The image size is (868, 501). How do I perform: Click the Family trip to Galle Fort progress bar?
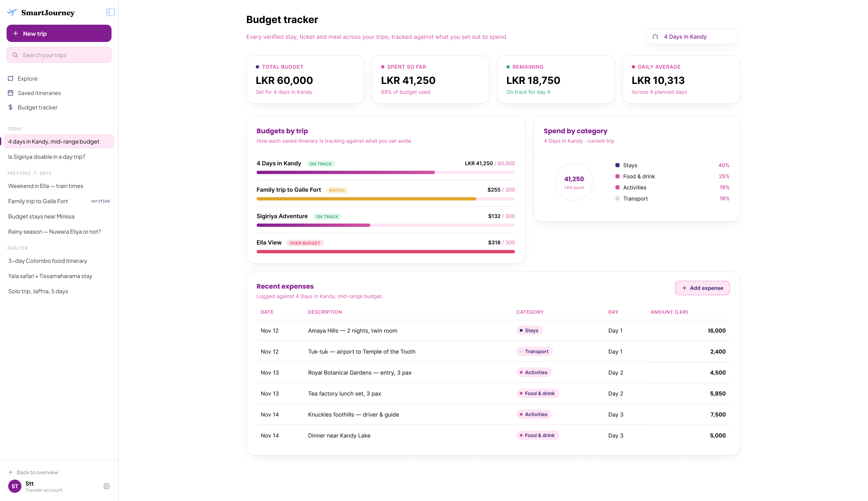coord(386,199)
